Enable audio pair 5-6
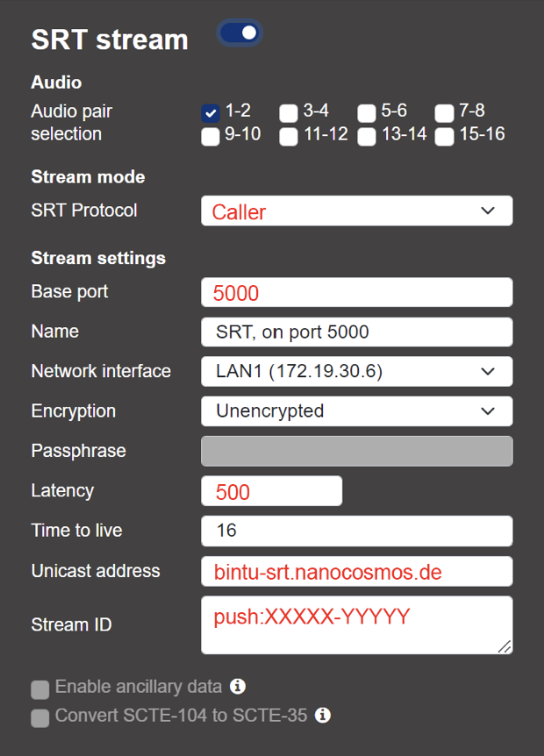The image size is (544, 756). 366,112
